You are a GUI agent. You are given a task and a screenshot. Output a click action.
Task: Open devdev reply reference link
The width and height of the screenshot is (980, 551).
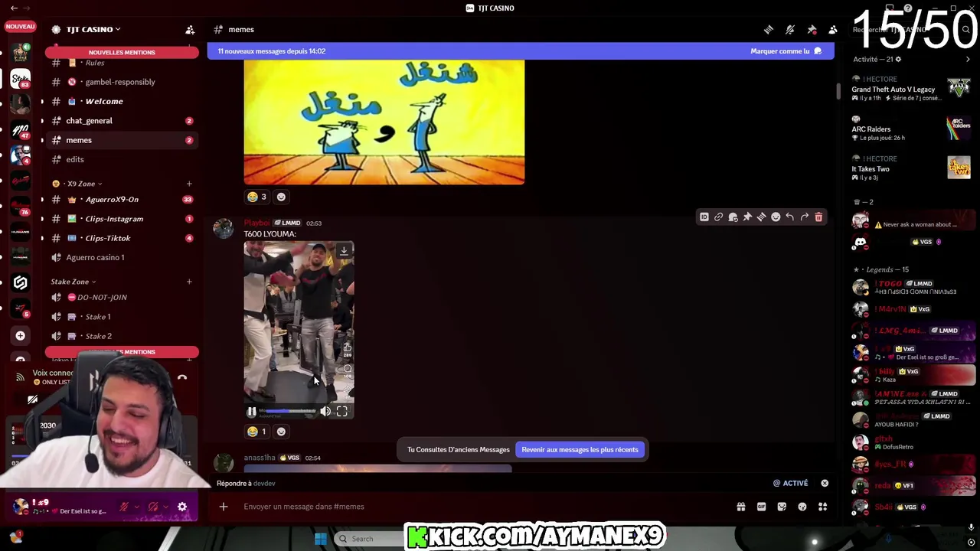pyautogui.click(x=264, y=484)
